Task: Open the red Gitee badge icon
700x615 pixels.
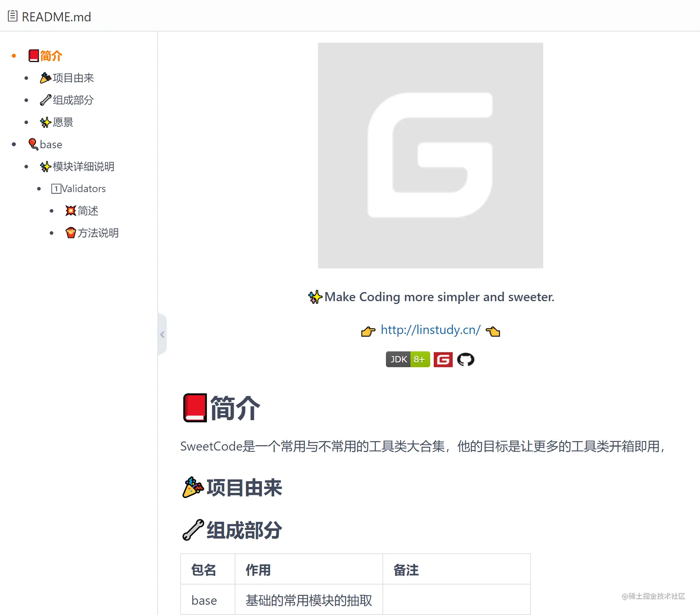Action: [x=443, y=360]
